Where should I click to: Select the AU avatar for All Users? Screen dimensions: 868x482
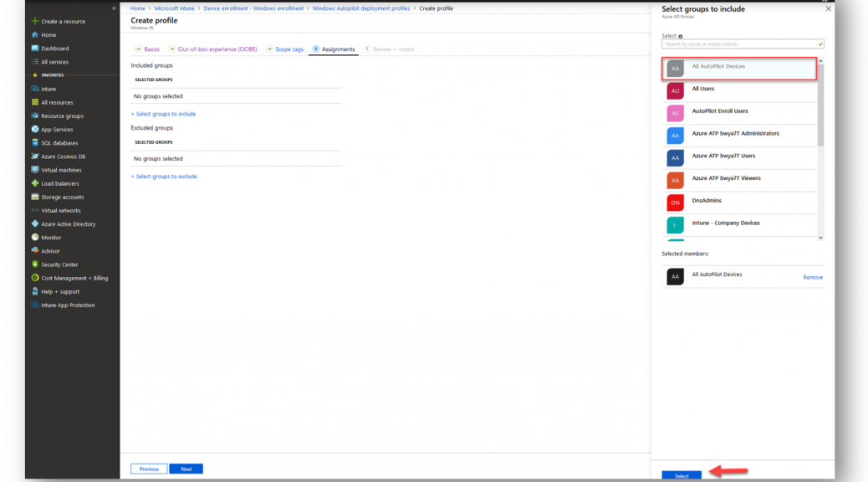pyautogui.click(x=675, y=91)
